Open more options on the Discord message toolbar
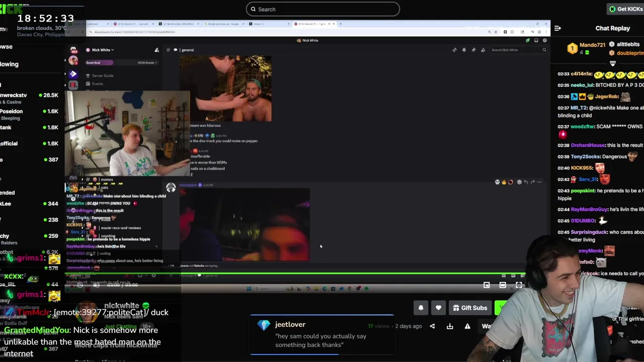The width and height of the screenshot is (644, 362). [539, 182]
